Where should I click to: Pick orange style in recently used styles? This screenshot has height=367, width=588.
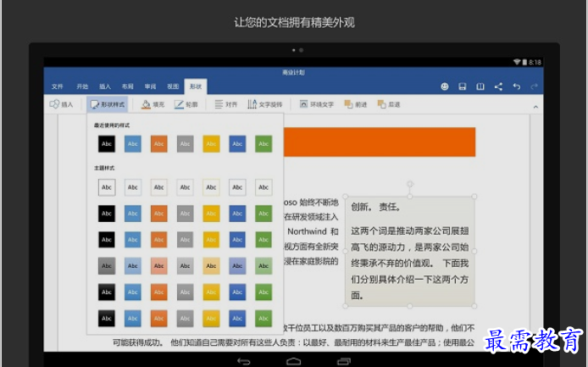pos(159,144)
